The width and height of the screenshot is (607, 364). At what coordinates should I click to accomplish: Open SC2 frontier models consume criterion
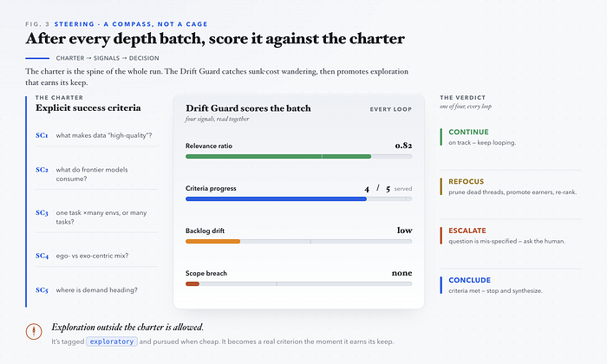coord(97,174)
